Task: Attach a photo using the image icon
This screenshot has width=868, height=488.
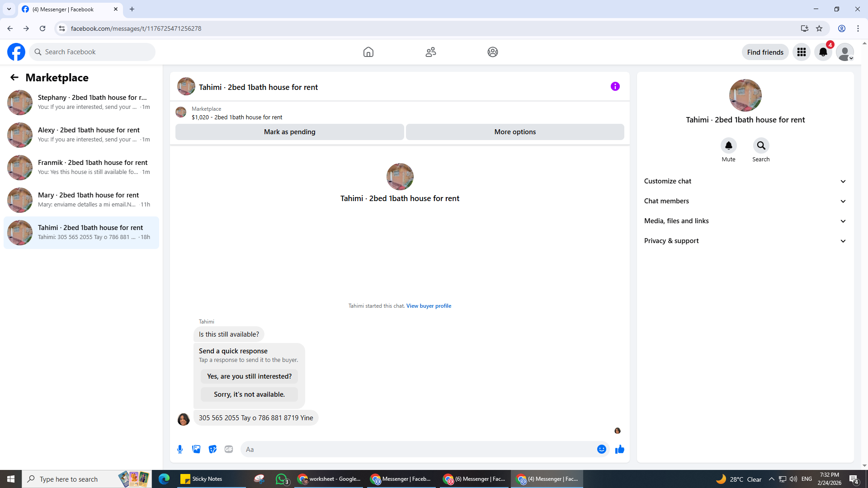Action: pos(196,449)
